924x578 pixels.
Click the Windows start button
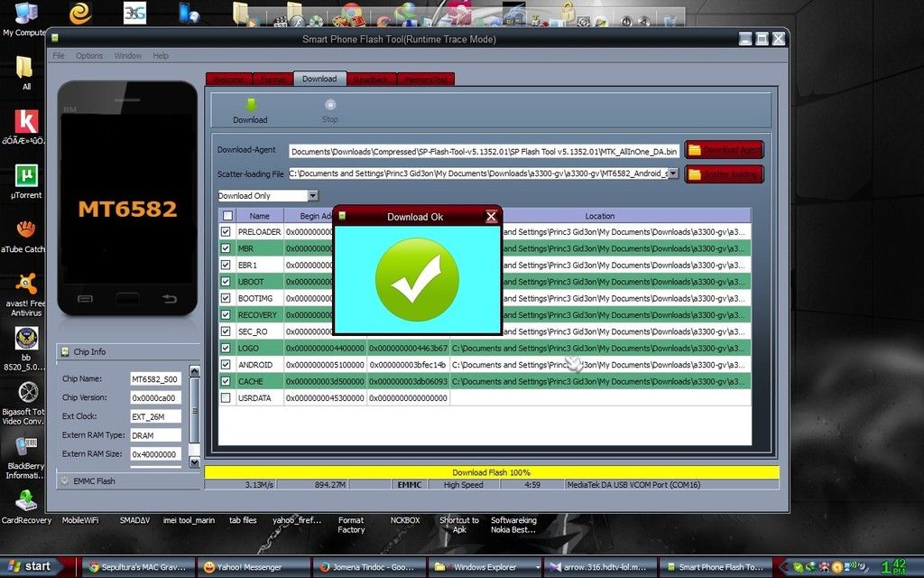click(x=30, y=567)
